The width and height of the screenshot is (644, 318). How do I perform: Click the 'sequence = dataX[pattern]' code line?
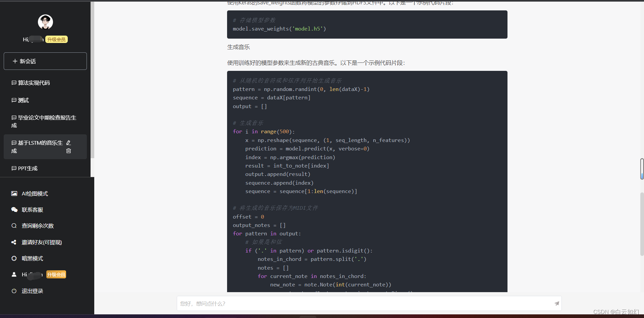point(272,98)
